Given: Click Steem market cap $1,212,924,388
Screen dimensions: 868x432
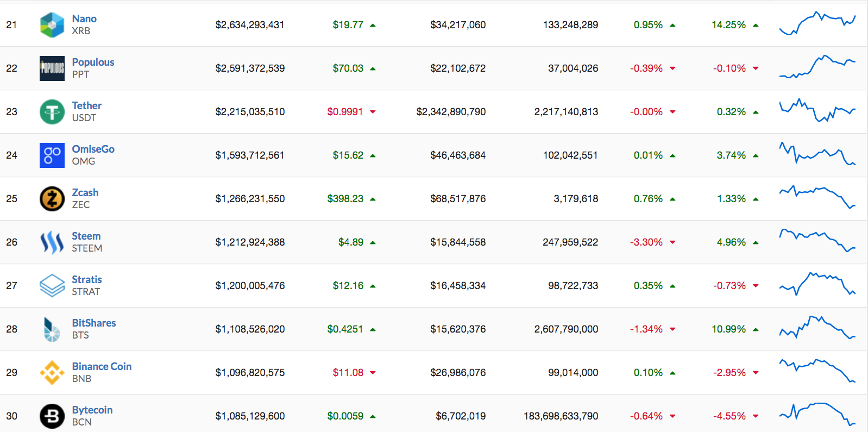Looking at the screenshot, I should (250, 242).
